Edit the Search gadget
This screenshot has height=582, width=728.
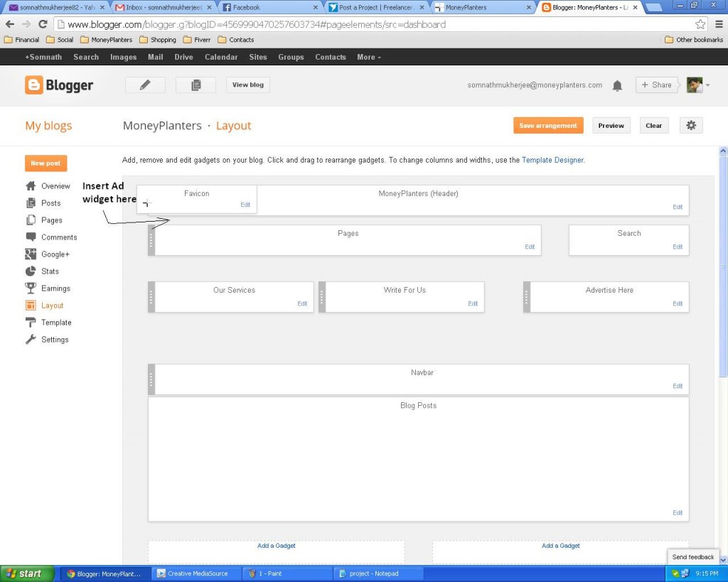678,247
